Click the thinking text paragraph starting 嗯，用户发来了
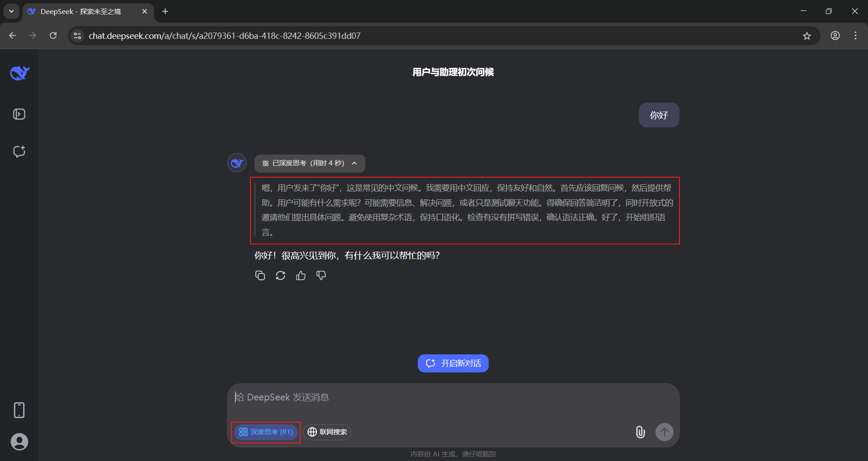 click(x=467, y=210)
